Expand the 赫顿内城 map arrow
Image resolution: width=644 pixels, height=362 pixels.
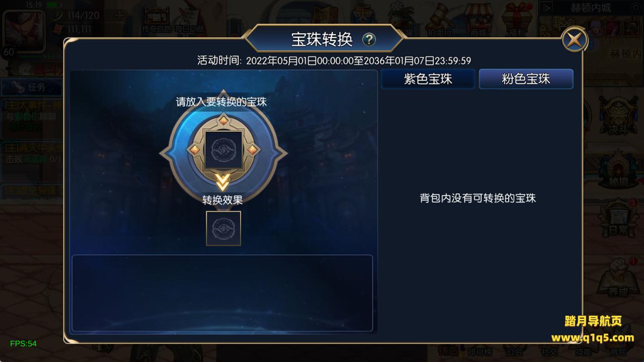pos(547,8)
